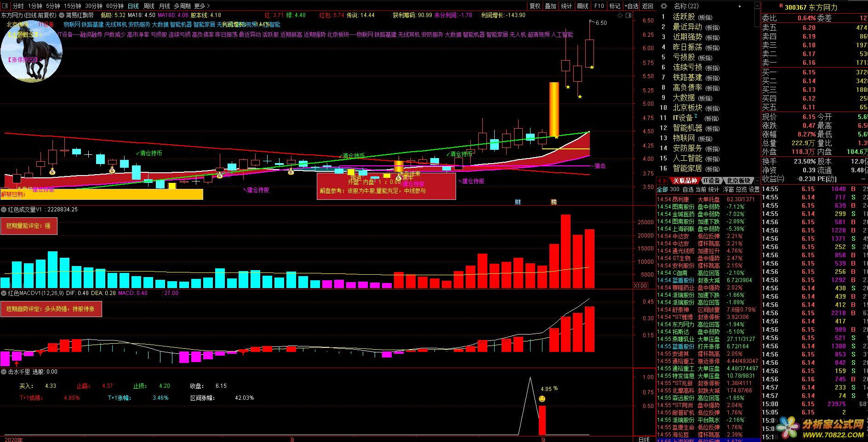The height and width of the screenshot is (442, 868).
Task: Toggle the side panel icon beside the diamond
Action: click(628, 16)
